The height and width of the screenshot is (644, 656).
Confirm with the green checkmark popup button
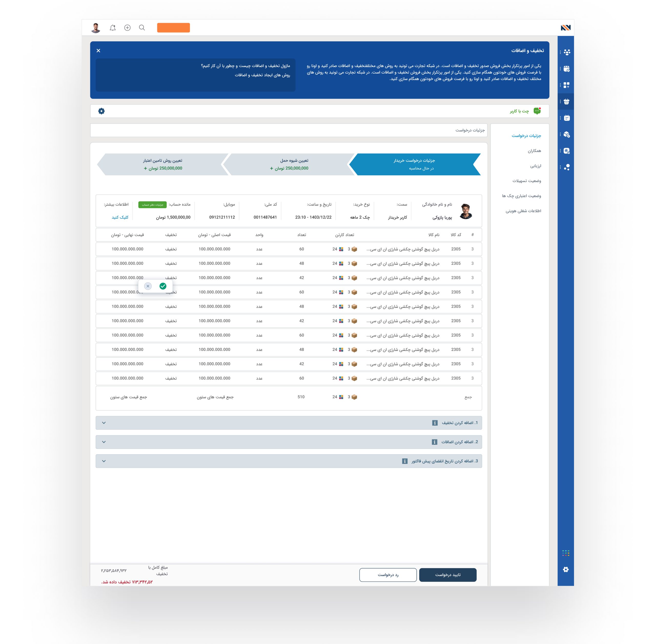[163, 286]
